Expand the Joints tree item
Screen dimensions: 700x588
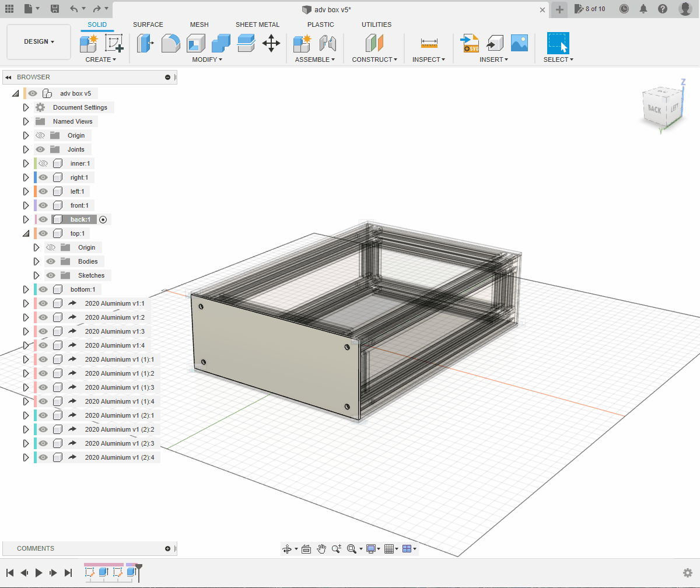tap(25, 149)
